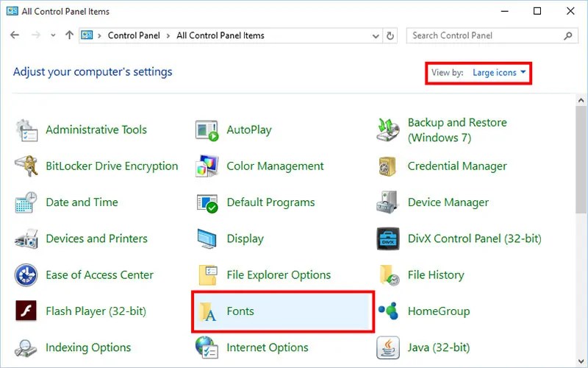Open the Devices and Printers link
588x368 pixels.
pyautogui.click(x=97, y=238)
